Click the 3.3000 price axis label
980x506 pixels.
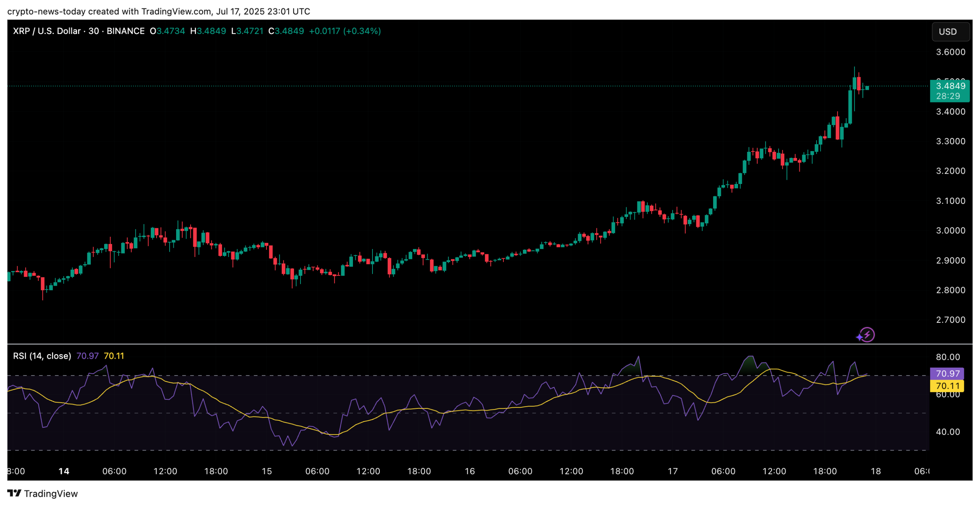951,141
